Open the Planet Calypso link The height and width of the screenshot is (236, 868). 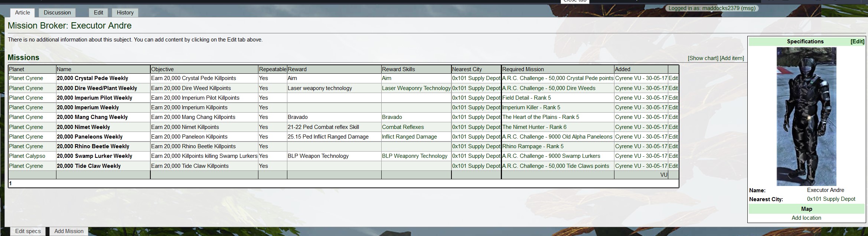[27, 156]
